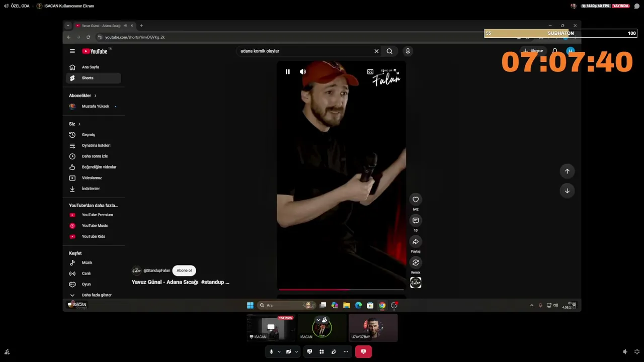Click the browser address bar URL

pyautogui.click(x=135, y=37)
